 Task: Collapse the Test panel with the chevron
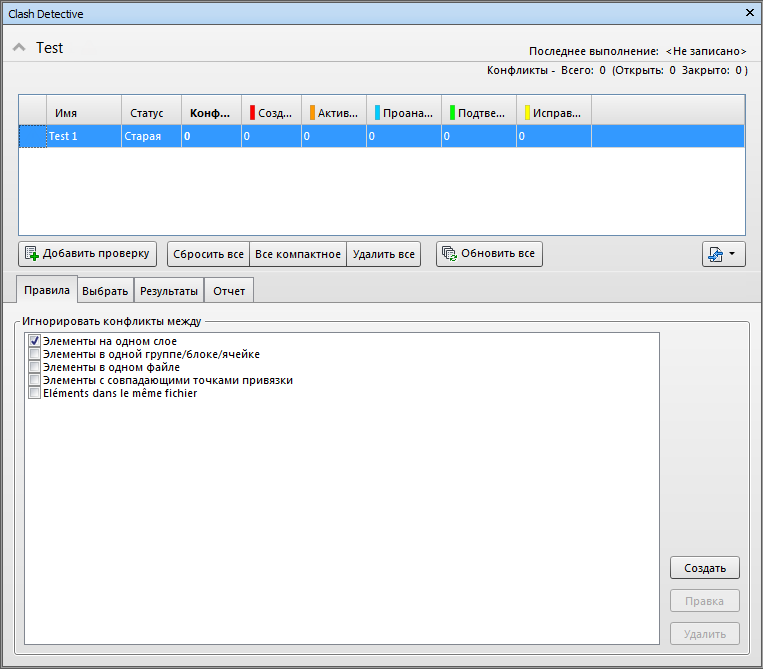[19, 47]
